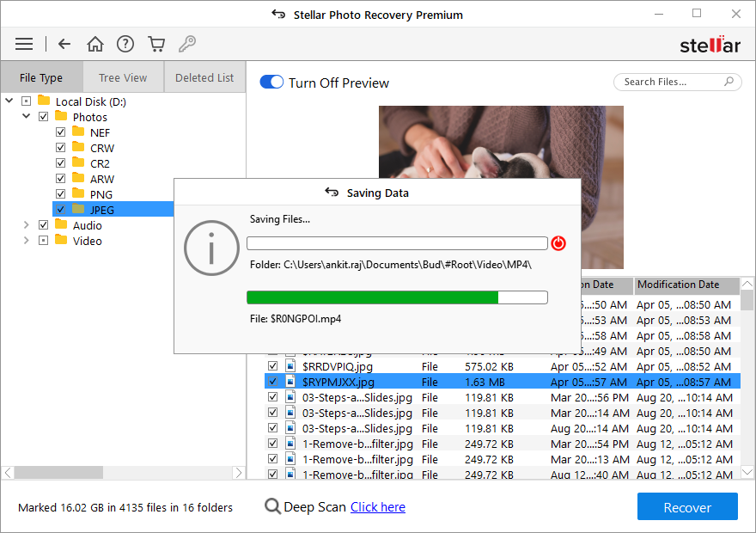
Task: Uncheck the $RRDVPIQ.jpg file checkbox
Action: tap(272, 366)
